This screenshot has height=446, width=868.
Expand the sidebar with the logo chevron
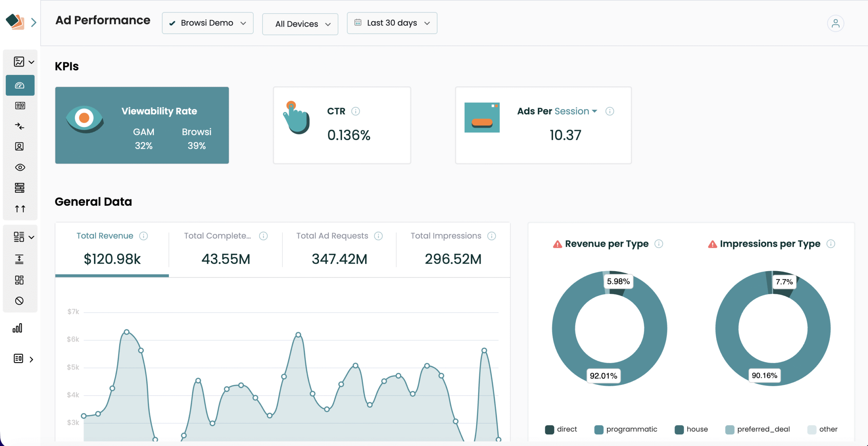33,22
